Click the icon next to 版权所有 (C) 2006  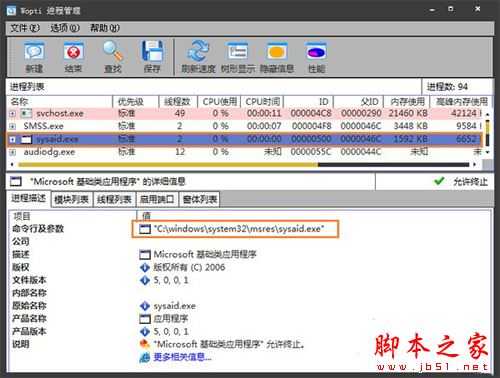pyautogui.click(x=145, y=268)
